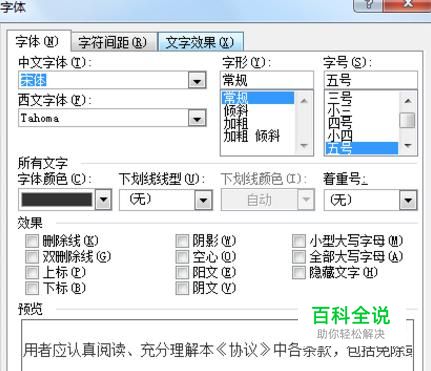Enable the 全部大写字母 checkbox
Screen dimensions: 431x371
299,257
